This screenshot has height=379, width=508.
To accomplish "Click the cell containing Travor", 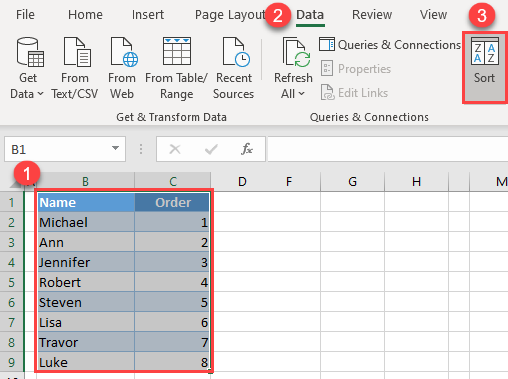I will (x=86, y=342).
